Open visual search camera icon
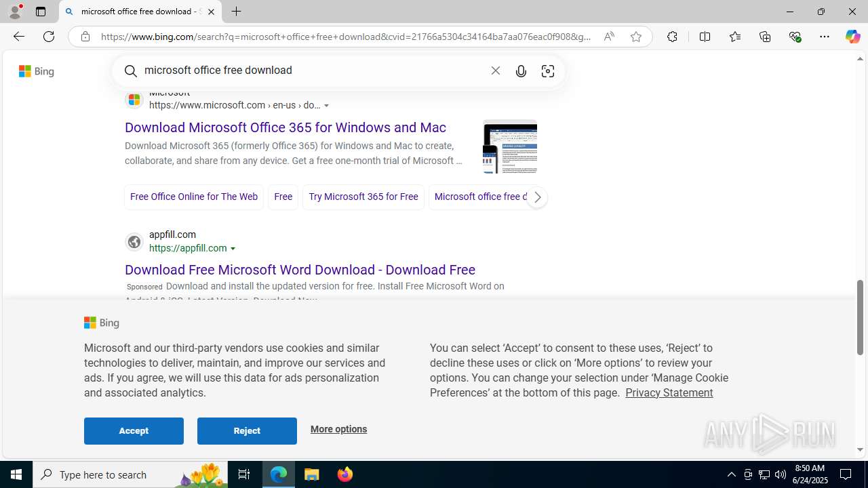This screenshot has height=488, width=868. (x=548, y=71)
